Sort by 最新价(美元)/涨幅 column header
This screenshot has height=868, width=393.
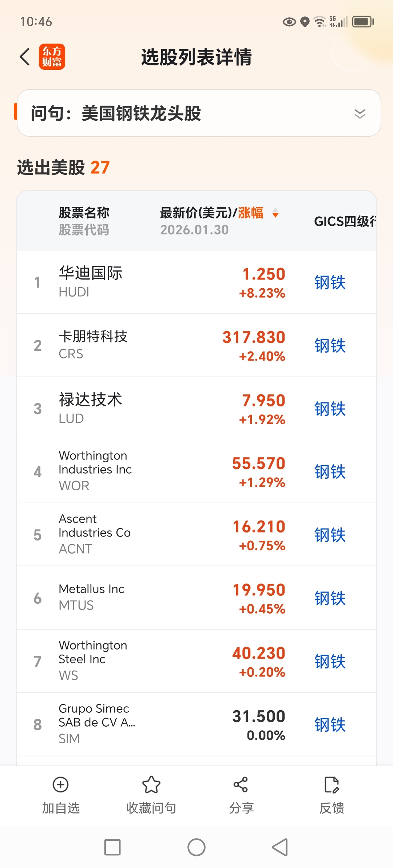pyautogui.click(x=211, y=213)
